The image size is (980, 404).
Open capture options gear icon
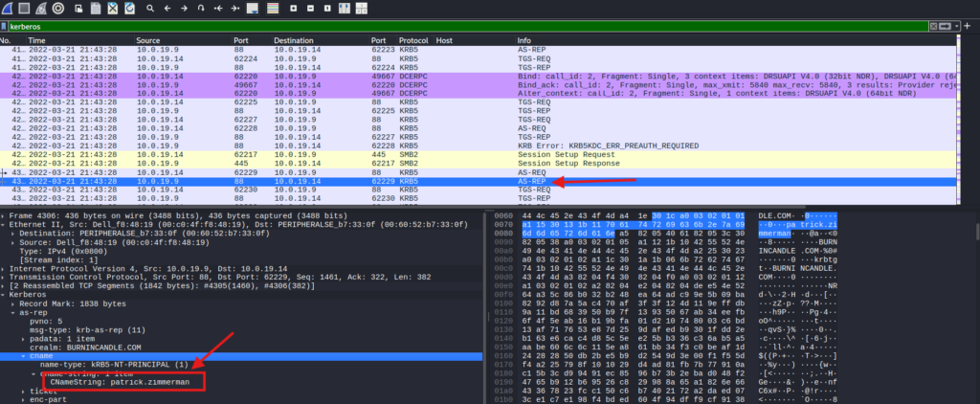tap(58, 9)
